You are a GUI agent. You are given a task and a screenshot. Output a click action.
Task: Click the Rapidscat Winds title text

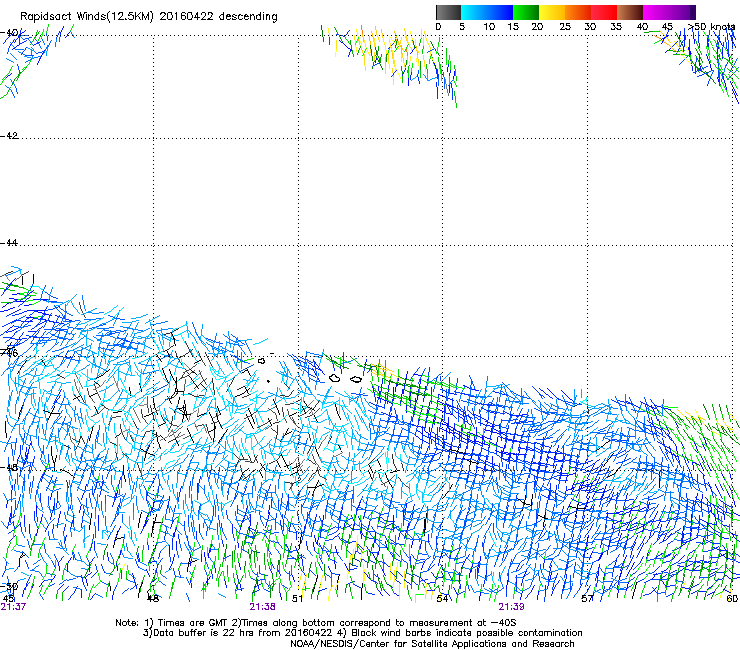149,17
